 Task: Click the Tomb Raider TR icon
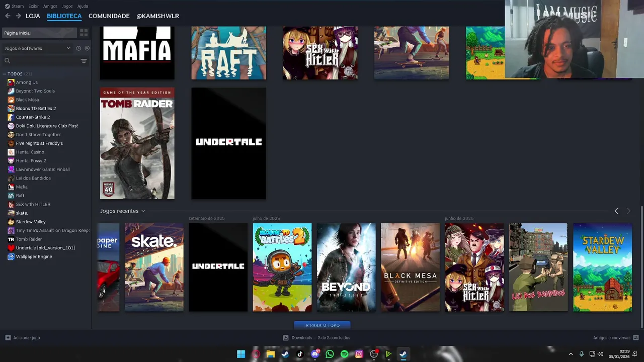(x=11, y=239)
